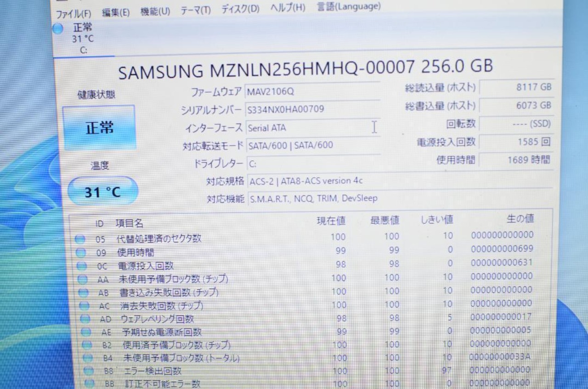Click status icon for row B4 未使用予備ブロック数 (トータル)
The image size is (588, 389).
(x=88, y=358)
